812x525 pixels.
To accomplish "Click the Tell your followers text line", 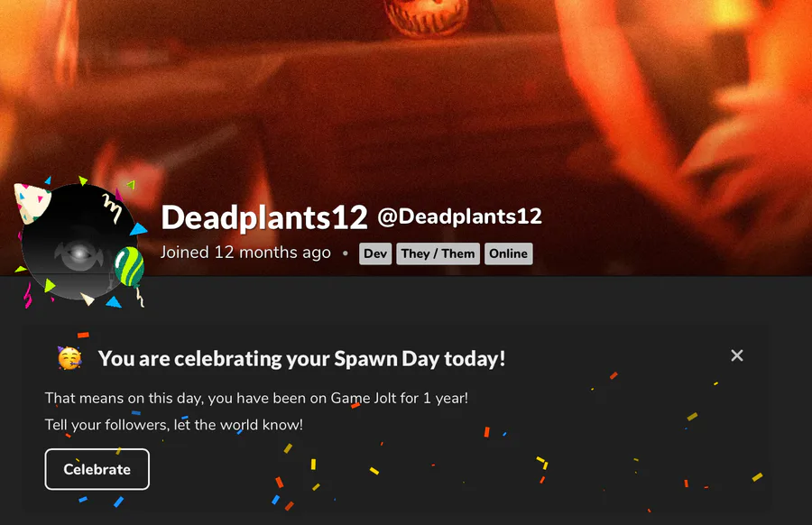I will click(173, 425).
